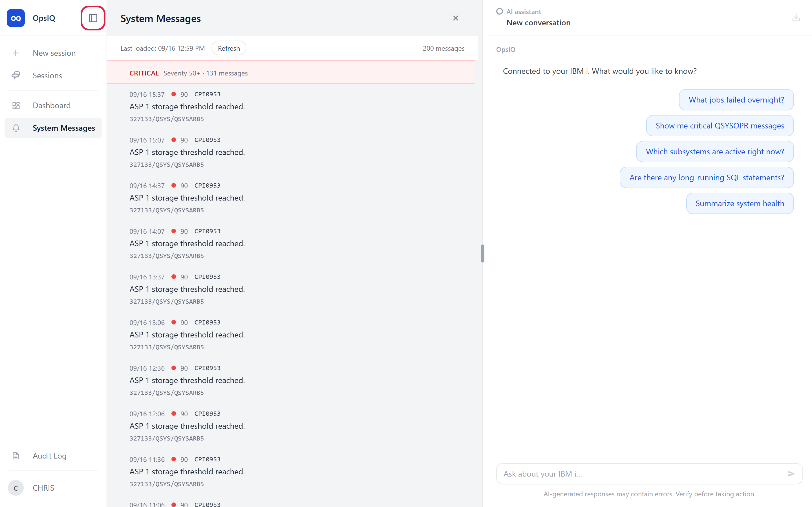Click the send arrow icon

point(791,474)
